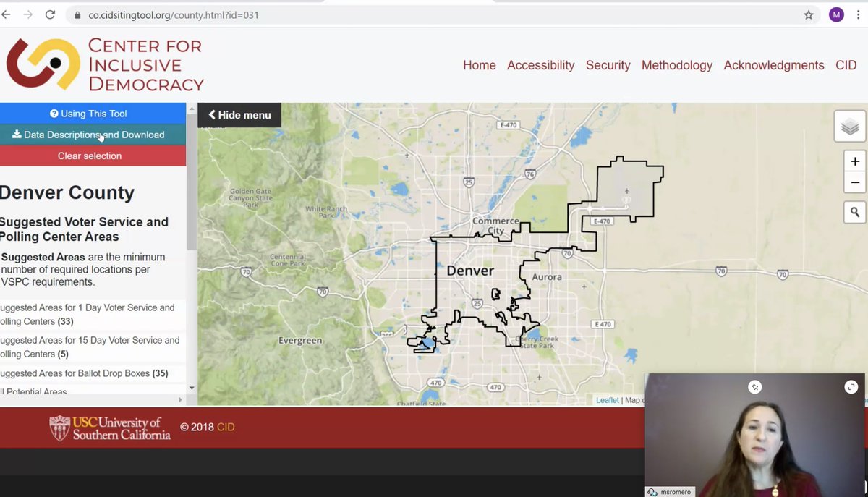Open Data Descriptions and Download
The width and height of the screenshot is (868, 497).
pyautogui.click(x=93, y=135)
